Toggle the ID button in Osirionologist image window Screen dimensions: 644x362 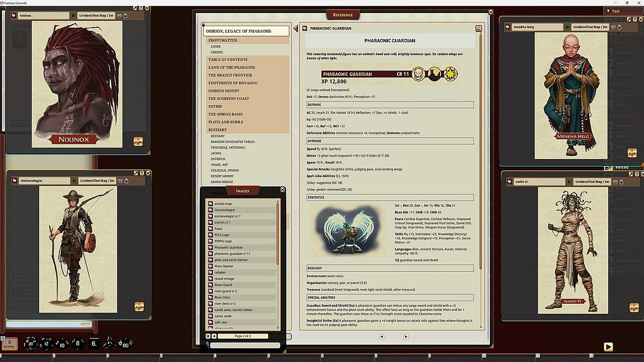click(74, 180)
